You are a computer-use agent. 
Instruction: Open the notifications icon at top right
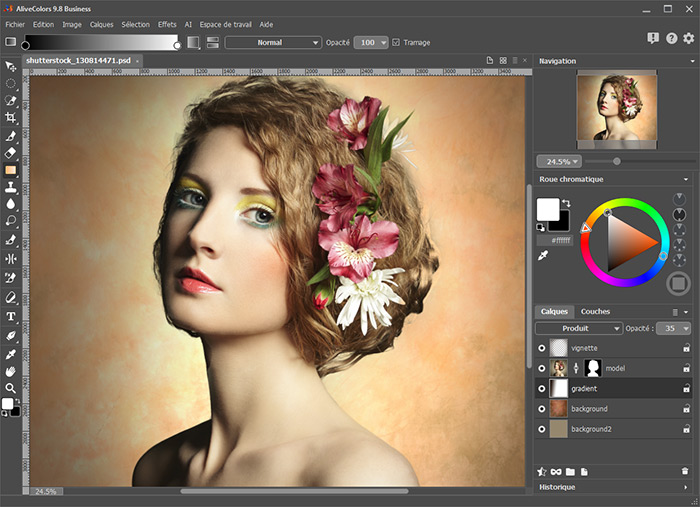click(x=653, y=38)
